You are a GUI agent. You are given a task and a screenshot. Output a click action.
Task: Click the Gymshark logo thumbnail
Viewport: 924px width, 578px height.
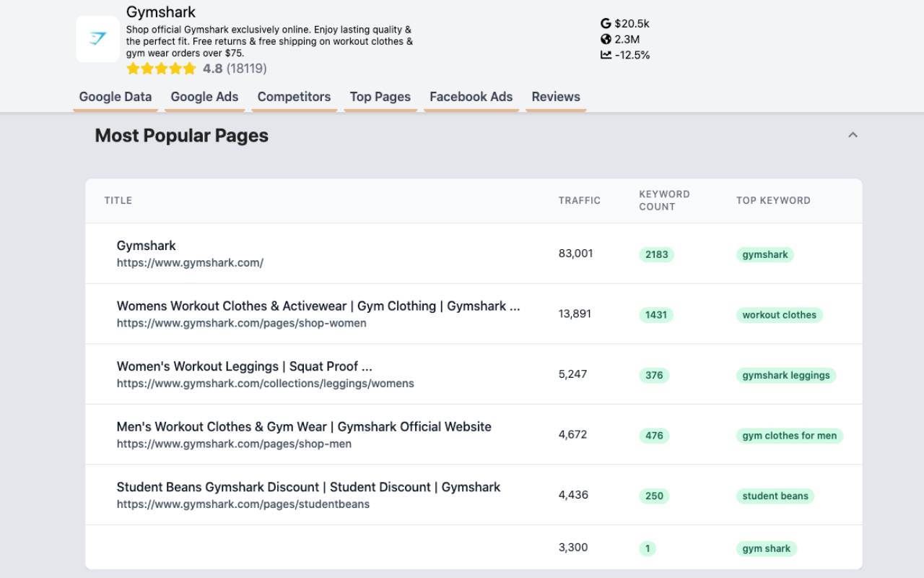[97, 39]
